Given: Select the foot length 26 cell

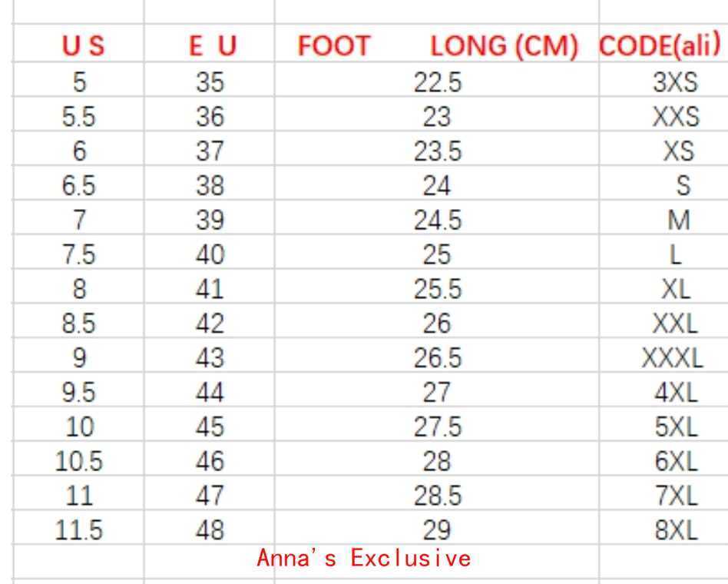Looking at the screenshot, I should pyautogui.click(x=436, y=324).
